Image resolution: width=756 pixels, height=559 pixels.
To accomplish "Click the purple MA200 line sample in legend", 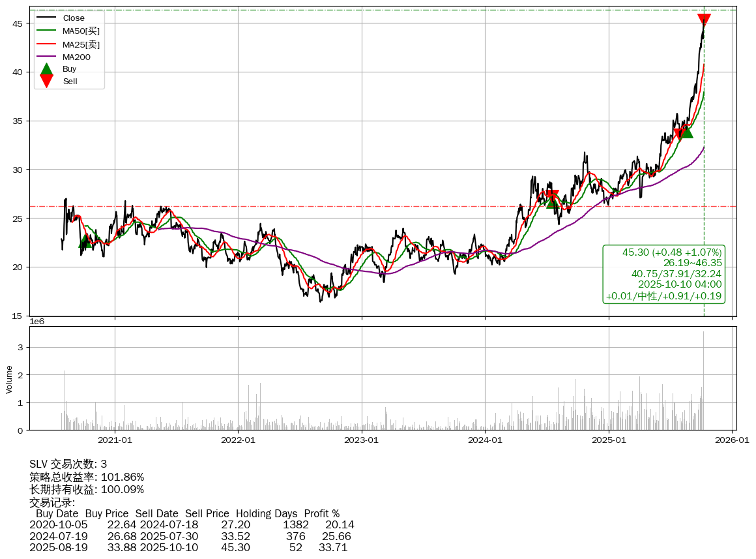I will [x=46, y=57].
